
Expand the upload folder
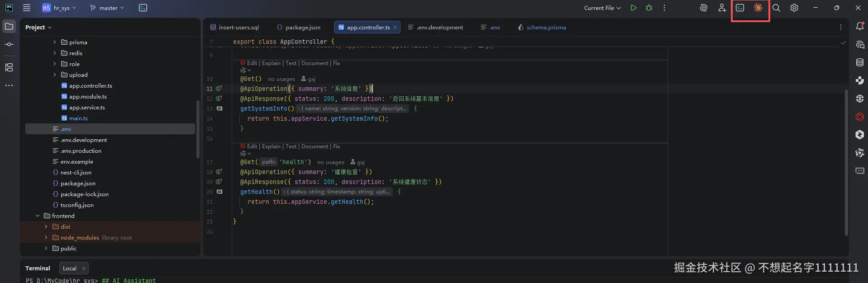pos(55,75)
